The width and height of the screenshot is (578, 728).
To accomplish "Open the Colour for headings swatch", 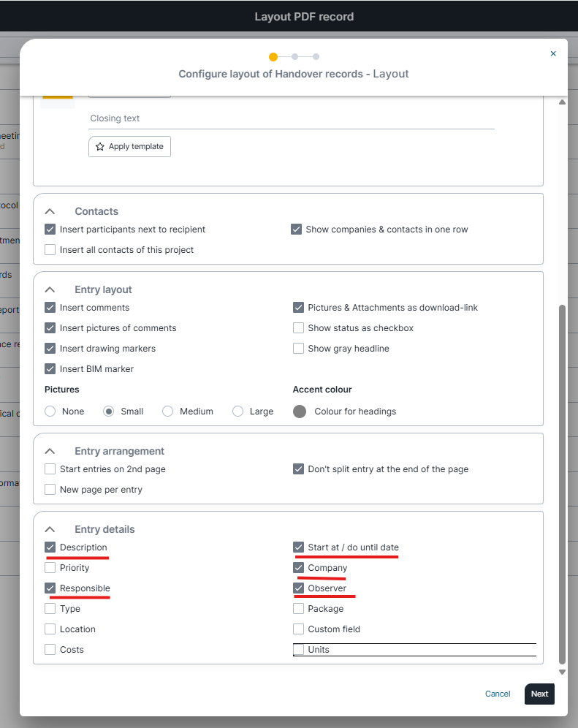I will click(300, 412).
